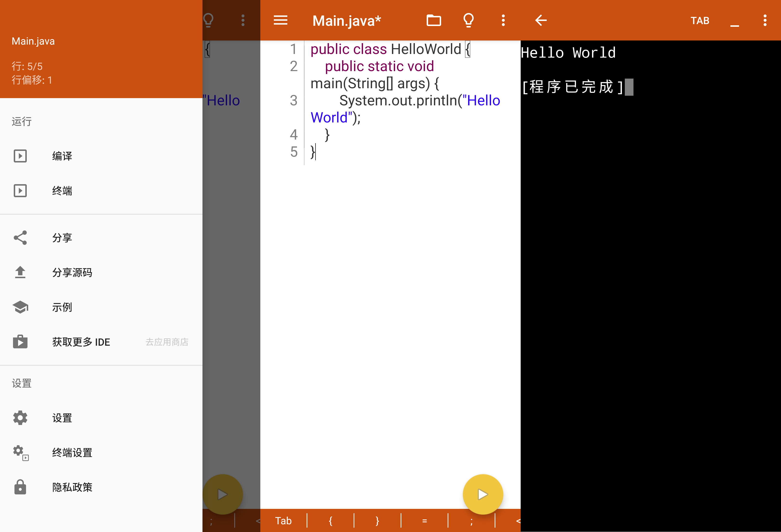
Task: Select 终端 (Terminal) in the drawer
Action: 62,191
